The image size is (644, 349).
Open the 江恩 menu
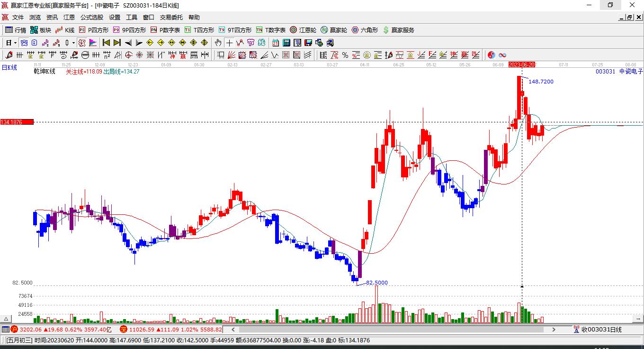coord(69,17)
